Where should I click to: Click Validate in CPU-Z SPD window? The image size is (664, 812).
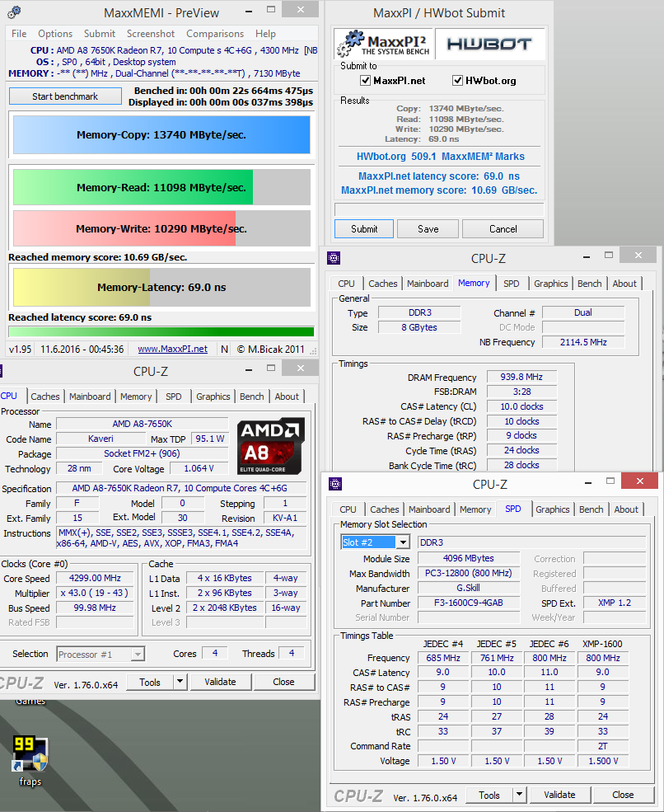(560, 795)
